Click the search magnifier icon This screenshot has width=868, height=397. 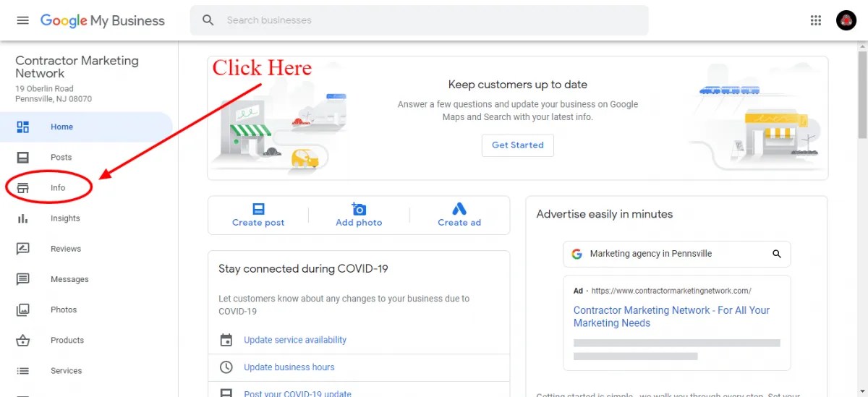point(208,20)
